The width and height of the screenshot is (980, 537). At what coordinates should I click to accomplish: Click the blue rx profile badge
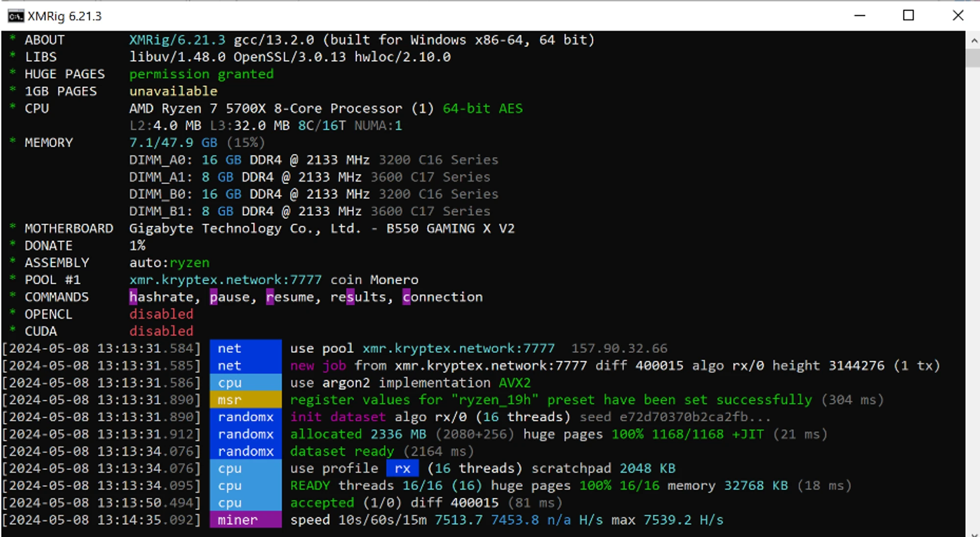pos(402,468)
